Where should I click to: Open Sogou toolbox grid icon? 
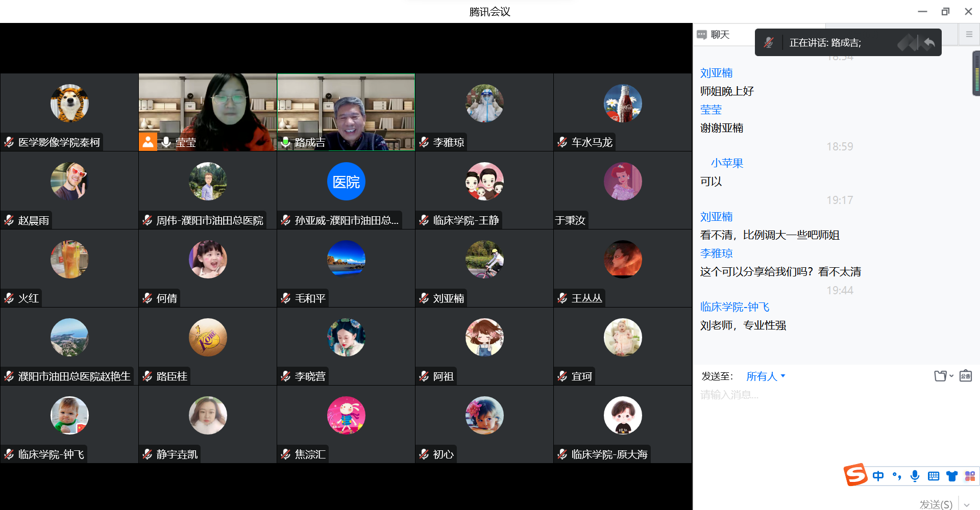pos(970,476)
